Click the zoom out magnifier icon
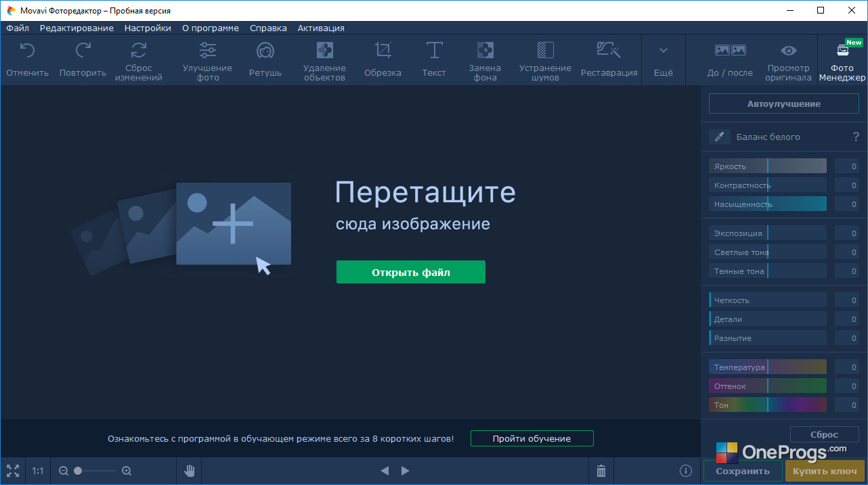868x485 pixels. (64, 471)
